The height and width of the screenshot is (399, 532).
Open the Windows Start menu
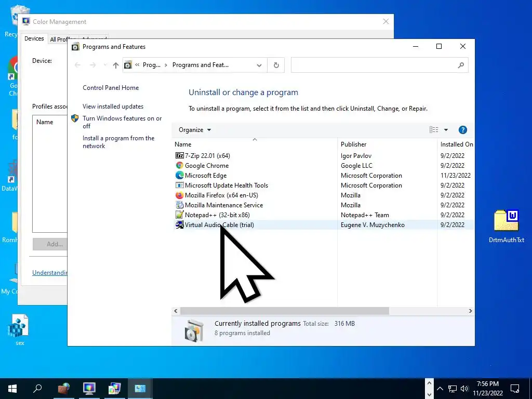pos(12,389)
